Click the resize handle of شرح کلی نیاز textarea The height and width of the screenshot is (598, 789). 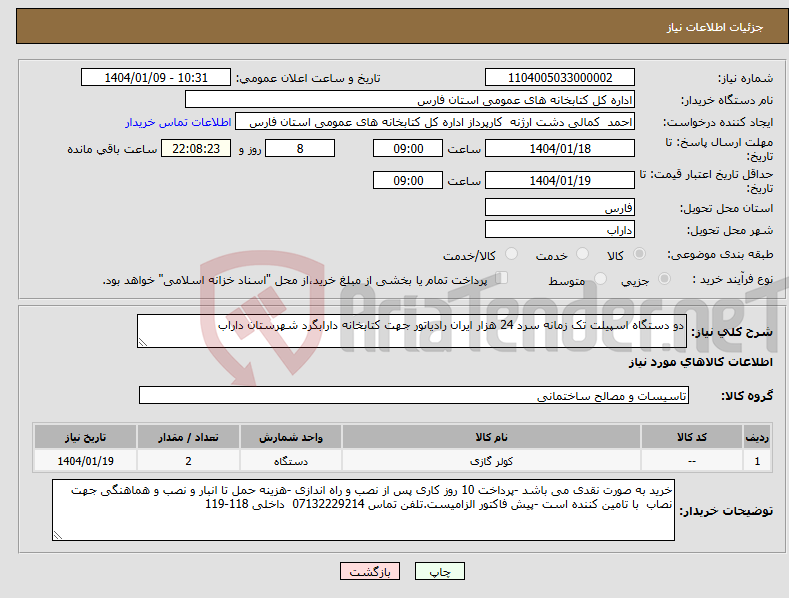point(142,343)
